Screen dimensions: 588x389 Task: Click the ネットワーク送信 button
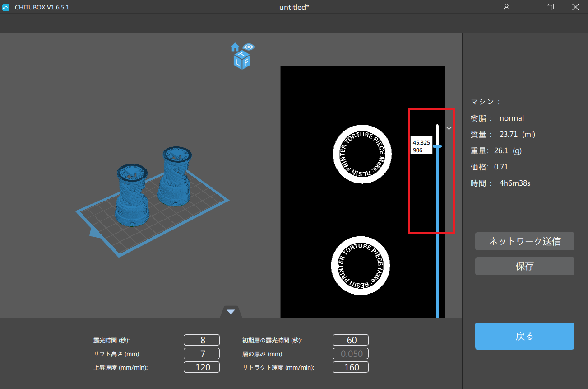pyautogui.click(x=525, y=241)
